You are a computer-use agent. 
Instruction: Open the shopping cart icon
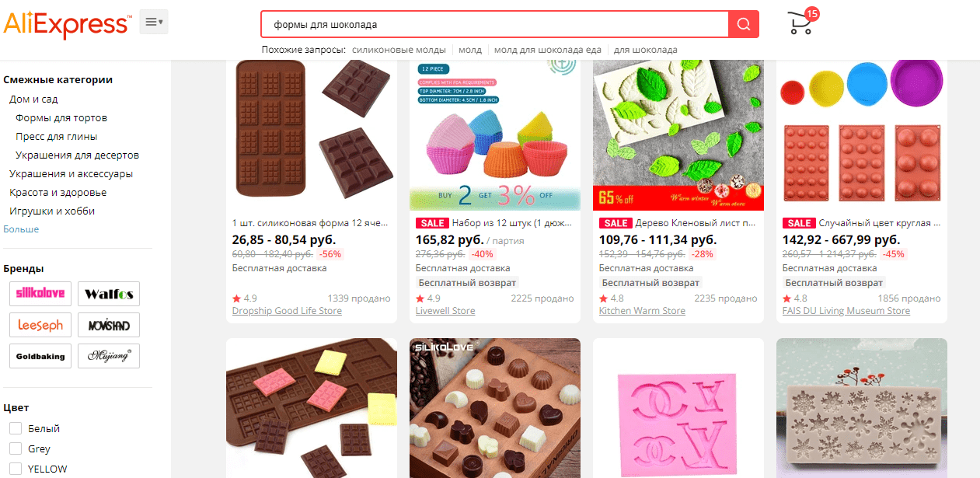[801, 23]
